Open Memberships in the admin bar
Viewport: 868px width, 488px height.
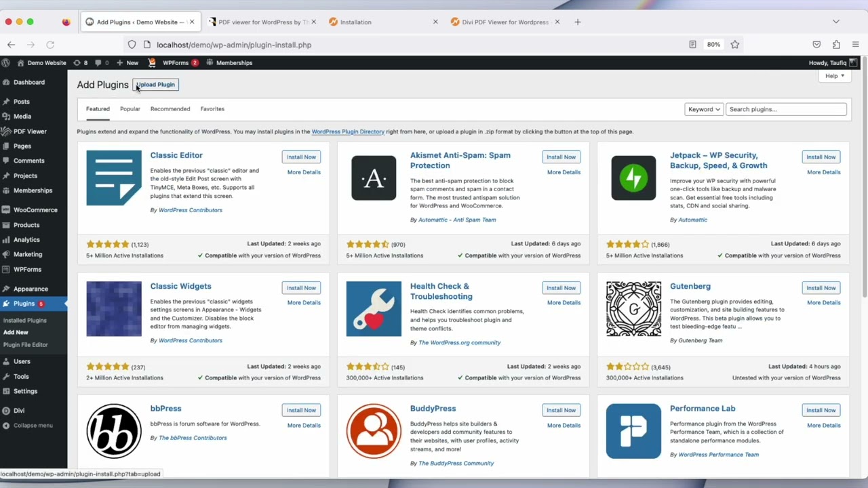coord(229,63)
